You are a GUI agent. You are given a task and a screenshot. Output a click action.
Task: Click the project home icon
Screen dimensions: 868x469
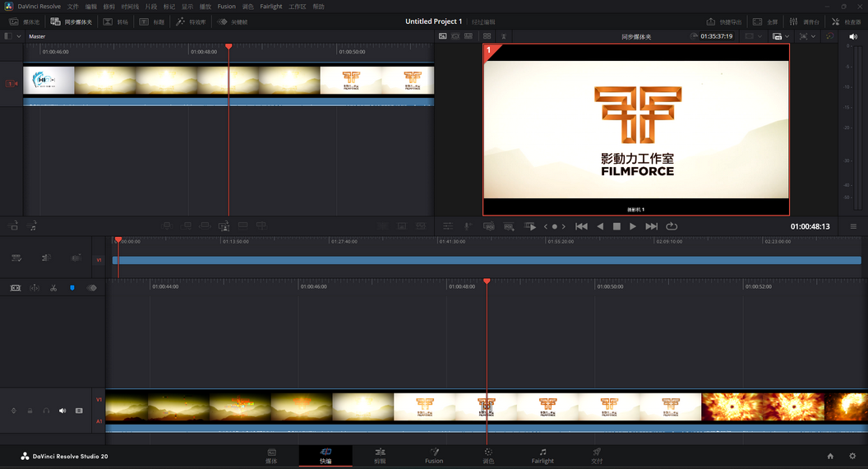[x=830, y=456]
